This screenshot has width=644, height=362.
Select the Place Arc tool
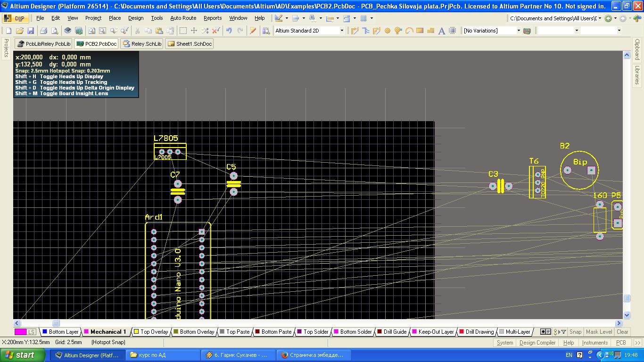(x=409, y=31)
